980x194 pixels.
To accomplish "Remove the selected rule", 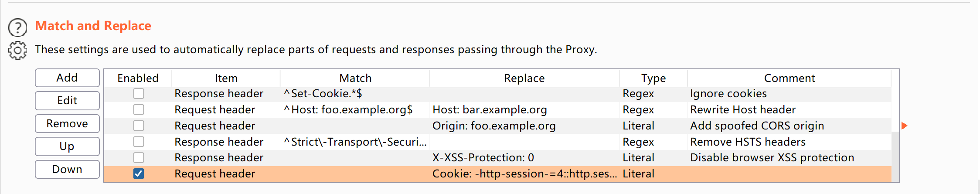I will (67, 124).
